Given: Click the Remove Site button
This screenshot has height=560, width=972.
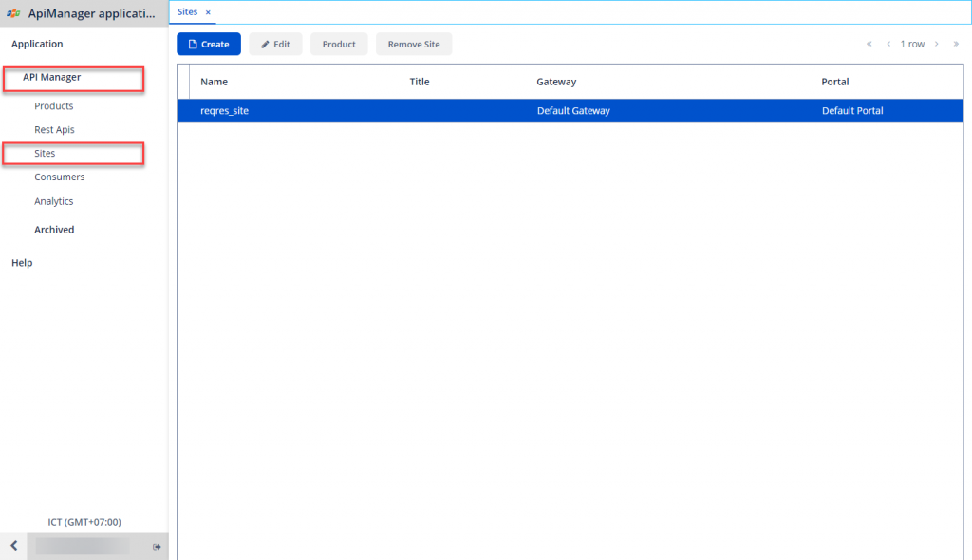Looking at the screenshot, I should [414, 44].
